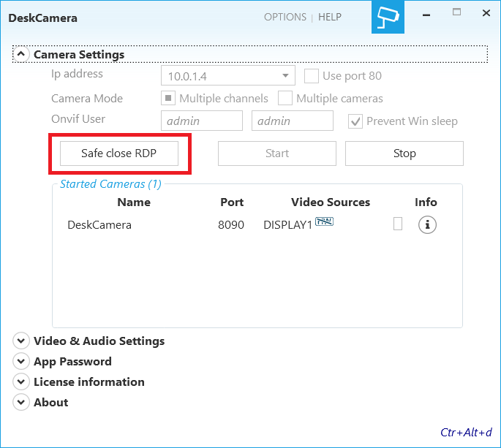Open the HELP menu
The width and height of the screenshot is (501, 448).
click(x=330, y=17)
